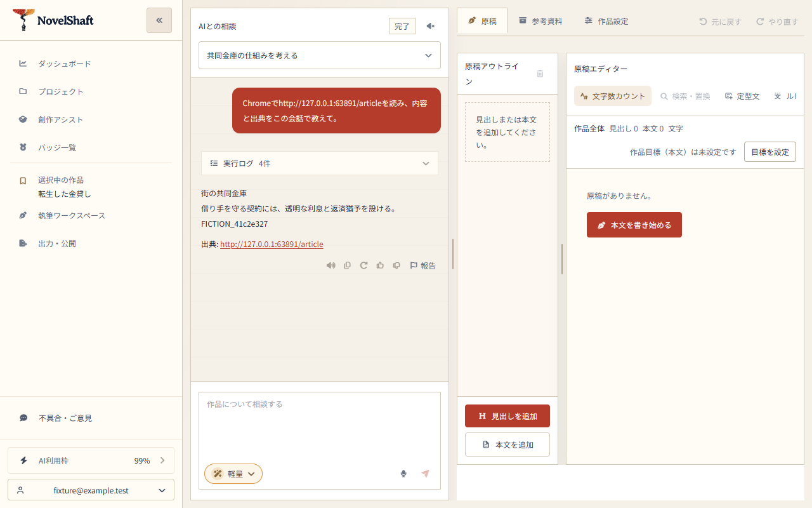
Task: Click the 本文を書き始める button
Action: pos(634,225)
